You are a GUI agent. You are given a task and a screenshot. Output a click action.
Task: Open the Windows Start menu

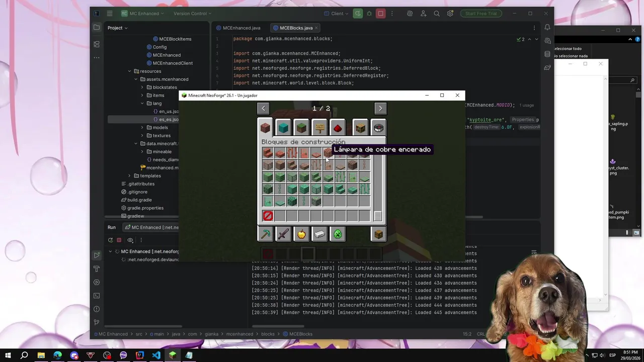coord(8,355)
